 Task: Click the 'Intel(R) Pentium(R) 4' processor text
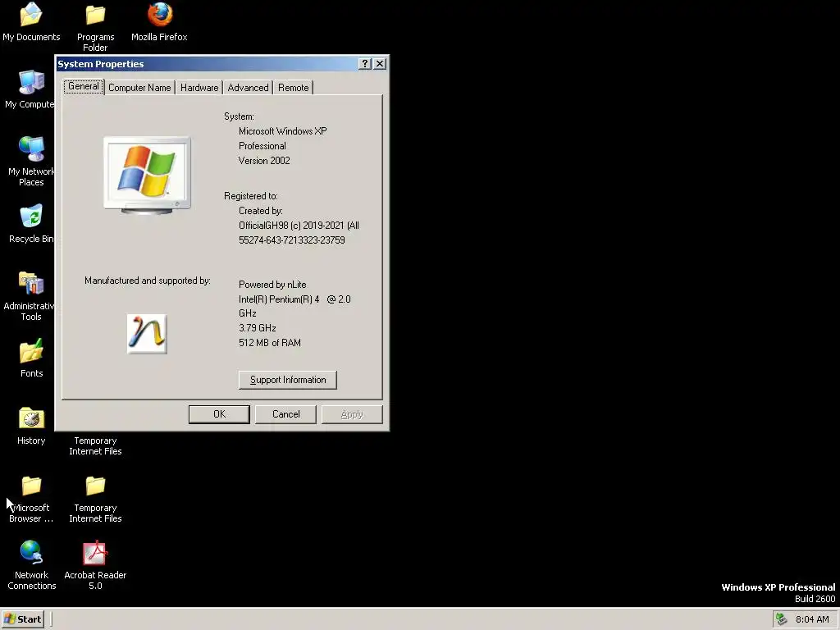pos(279,299)
